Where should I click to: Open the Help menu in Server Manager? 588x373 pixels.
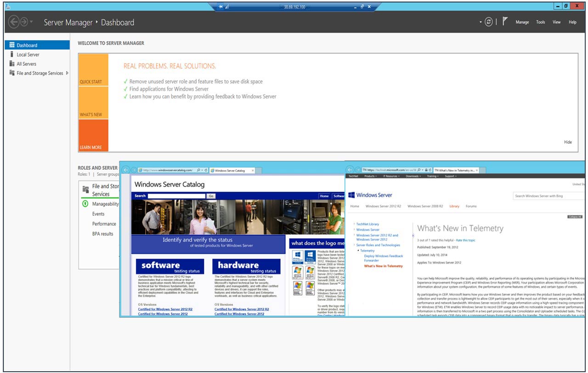572,22
